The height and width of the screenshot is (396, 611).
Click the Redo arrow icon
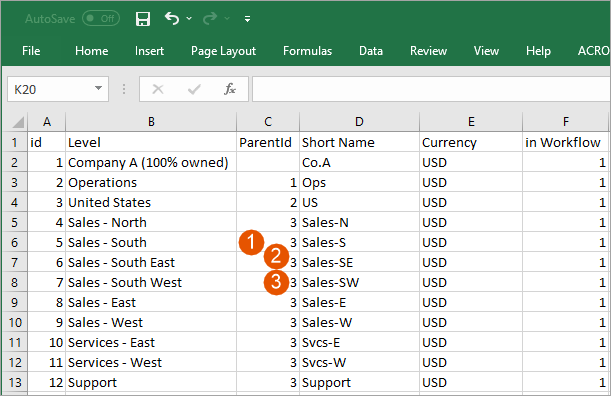point(210,18)
